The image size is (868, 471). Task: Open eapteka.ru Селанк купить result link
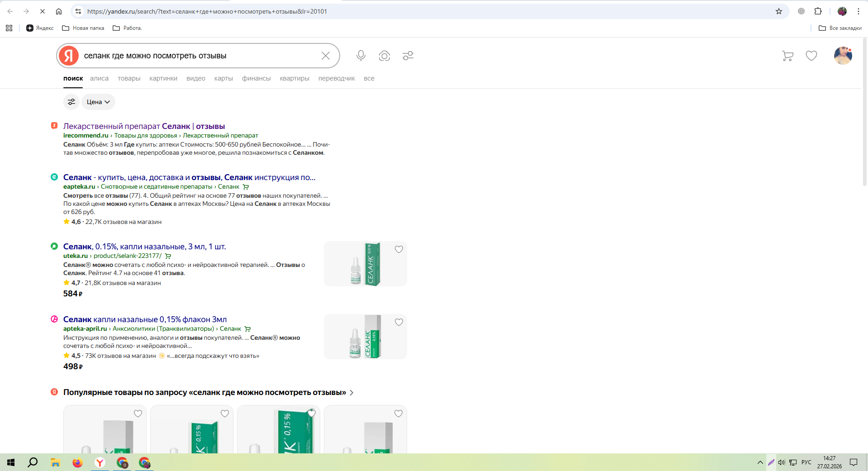coord(189,177)
